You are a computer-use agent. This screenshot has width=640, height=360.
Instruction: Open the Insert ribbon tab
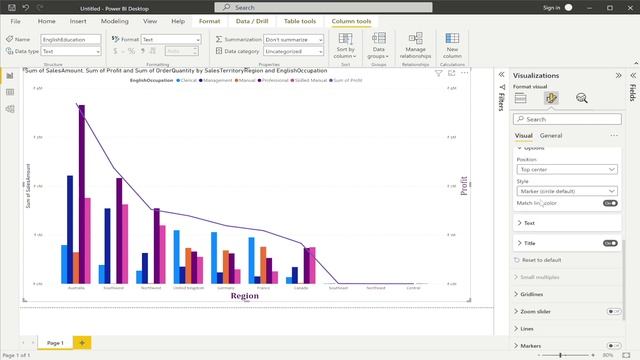tap(78, 21)
